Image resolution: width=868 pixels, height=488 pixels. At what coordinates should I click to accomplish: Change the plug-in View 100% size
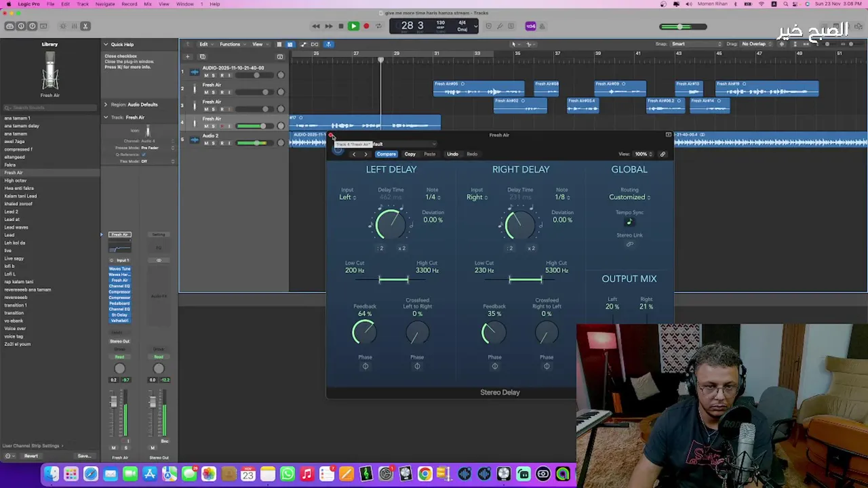click(x=642, y=154)
